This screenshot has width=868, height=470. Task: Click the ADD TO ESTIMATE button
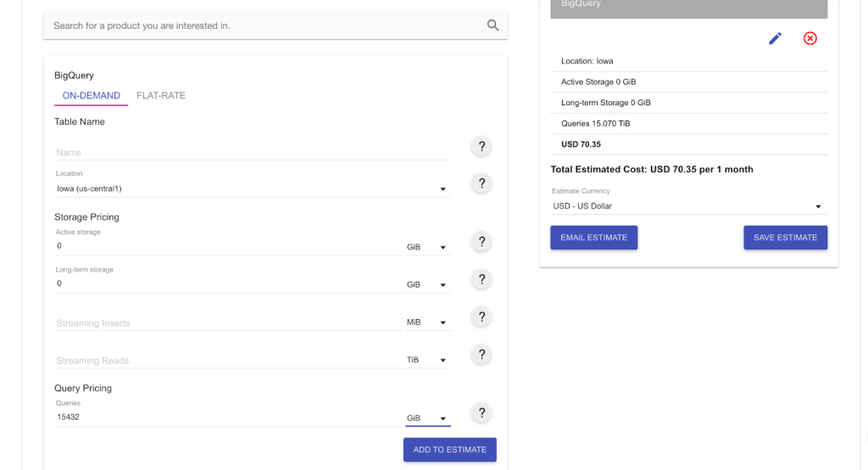449,450
